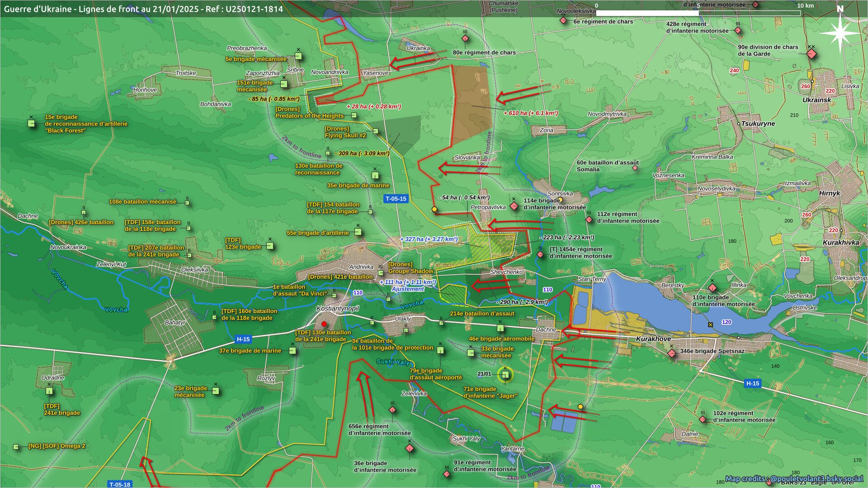Click the 'Ajustement' label
This screenshot has width=868, height=488.
(x=408, y=289)
